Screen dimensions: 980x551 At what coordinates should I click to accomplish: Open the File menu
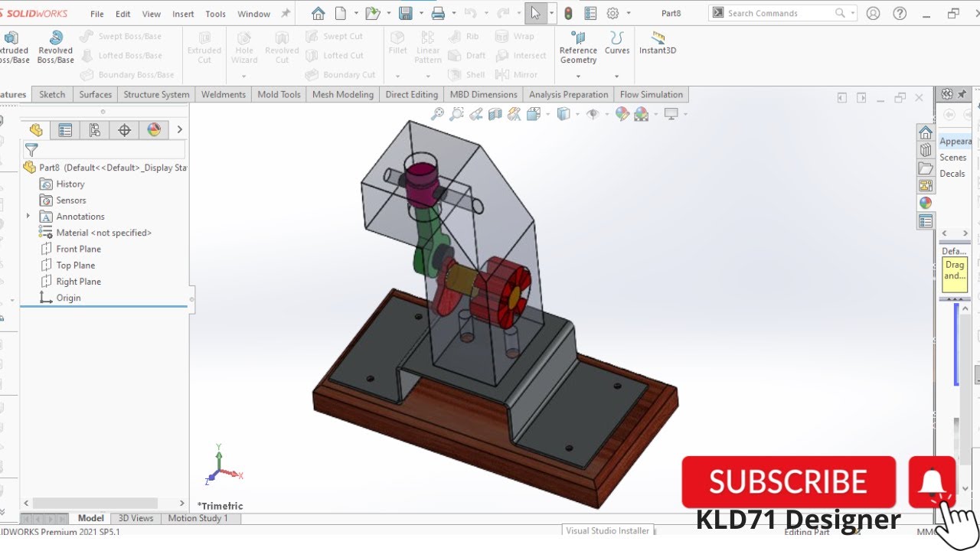coord(97,14)
